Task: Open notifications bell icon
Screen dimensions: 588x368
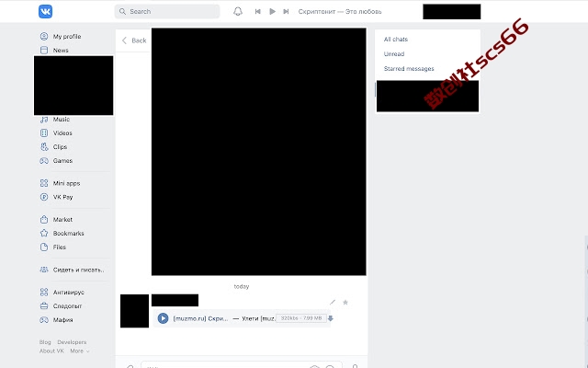Action: pyautogui.click(x=238, y=12)
